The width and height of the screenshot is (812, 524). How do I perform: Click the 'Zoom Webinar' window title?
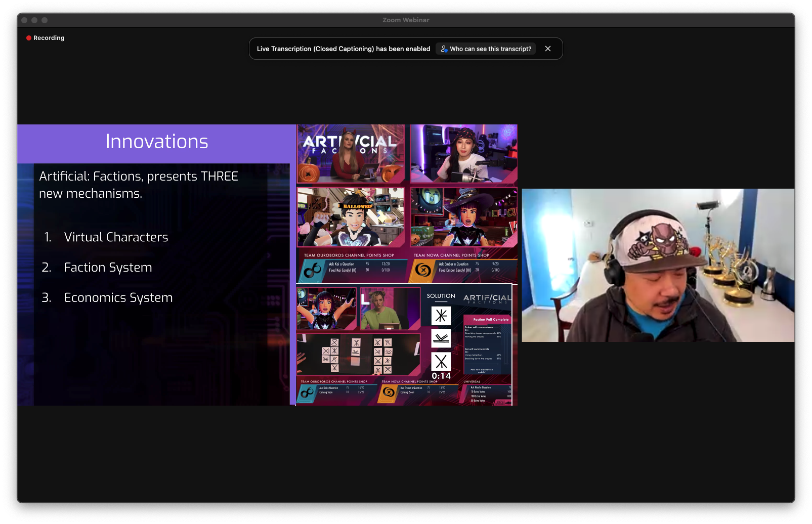tap(406, 20)
